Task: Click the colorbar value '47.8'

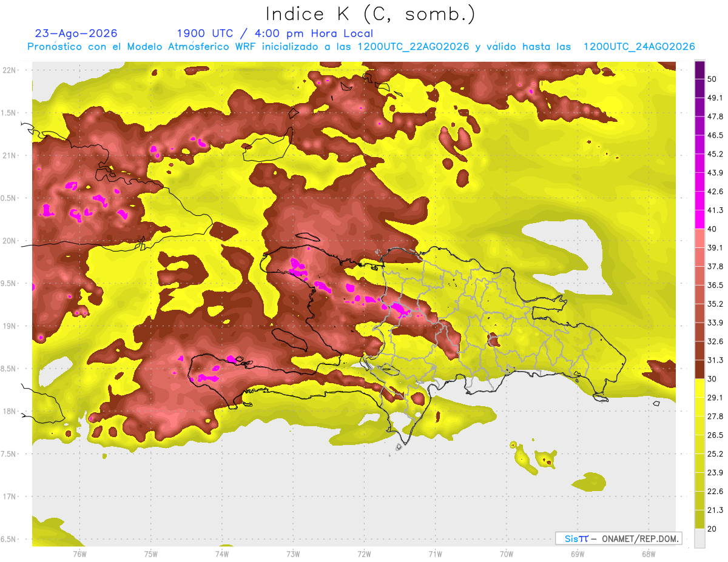Action: (x=715, y=116)
